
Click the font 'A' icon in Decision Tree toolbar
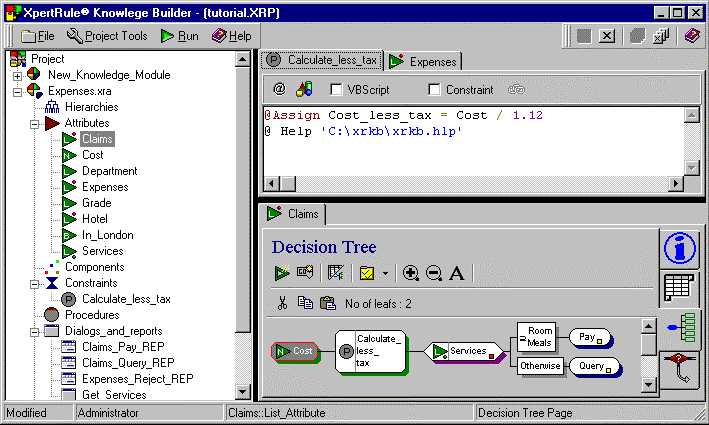point(456,273)
